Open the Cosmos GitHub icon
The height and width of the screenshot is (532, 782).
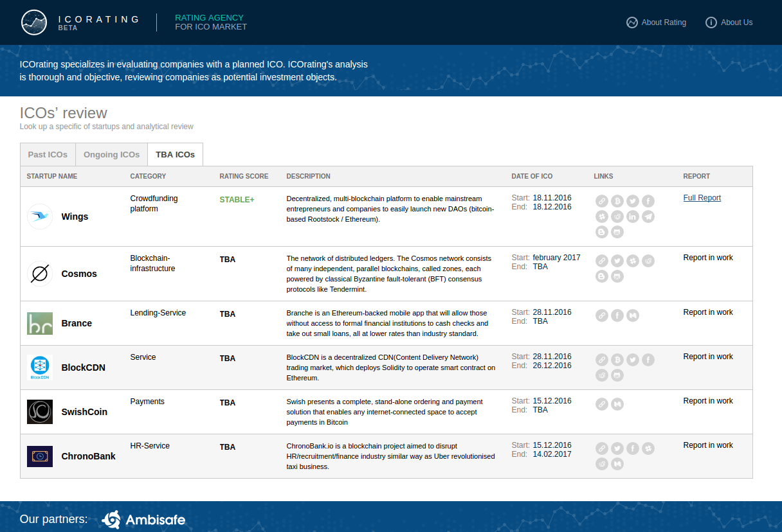pyautogui.click(x=617, y=276)
